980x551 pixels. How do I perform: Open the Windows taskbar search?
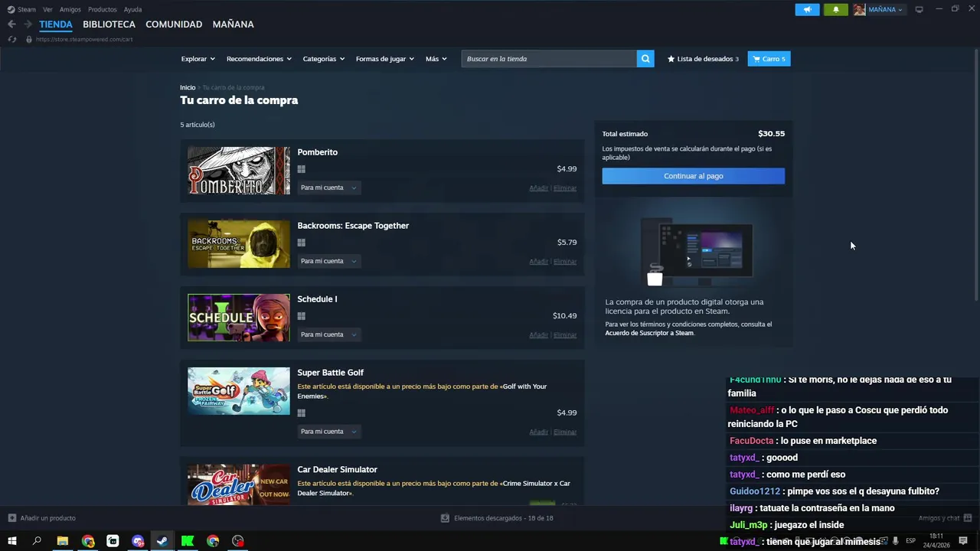pos(37,541)
